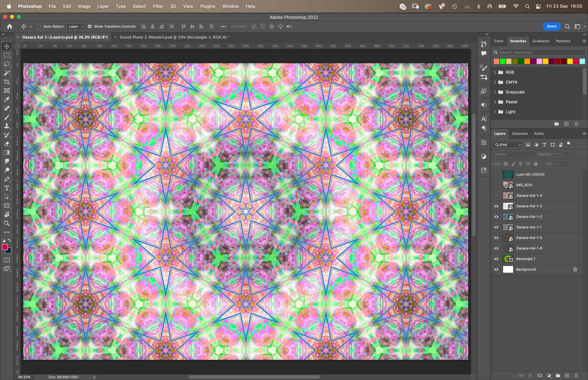Click the Home icon in options bar
This screenshot has width=588, height=380.
point(10,26)
